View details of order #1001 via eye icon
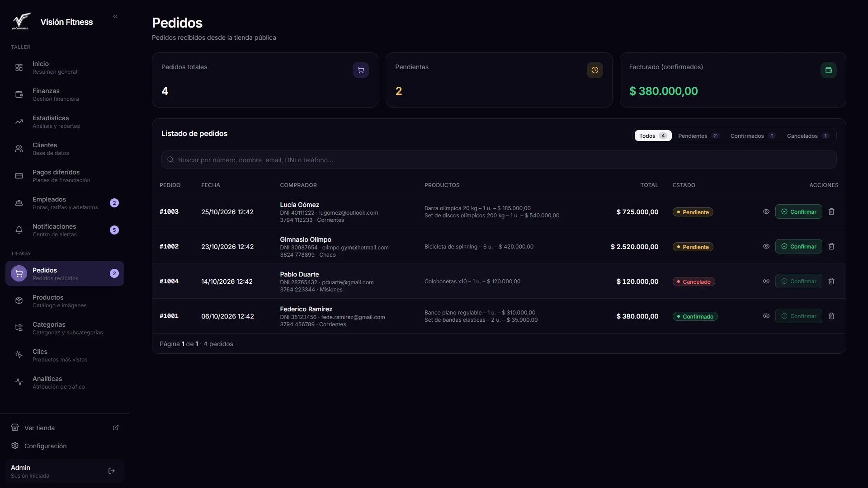 (766, 316)
